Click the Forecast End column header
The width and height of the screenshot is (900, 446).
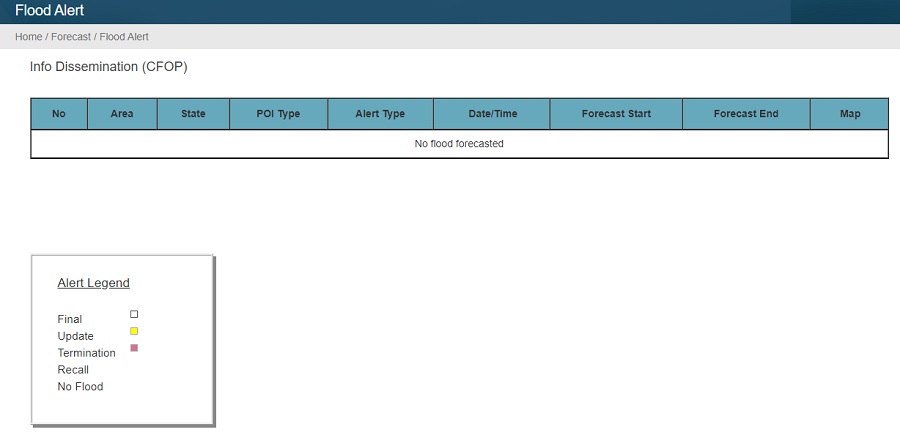click(x=746, y=114)
